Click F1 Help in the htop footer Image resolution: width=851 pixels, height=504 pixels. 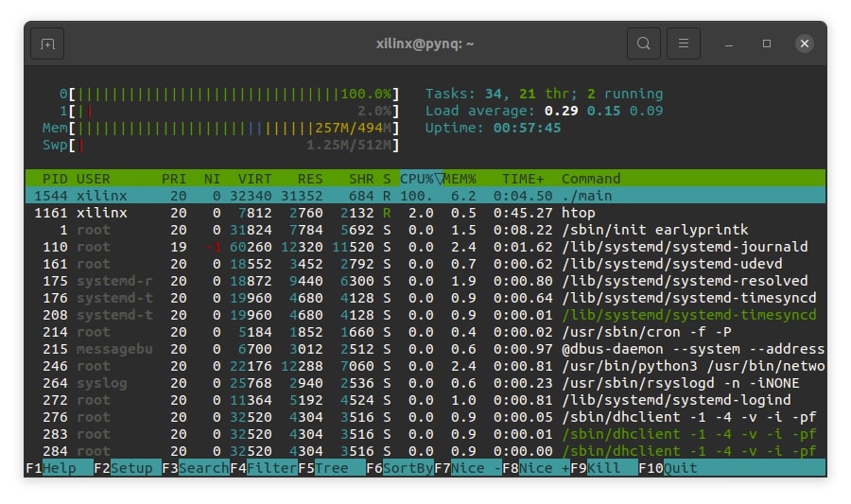click(x=60, y=468)
